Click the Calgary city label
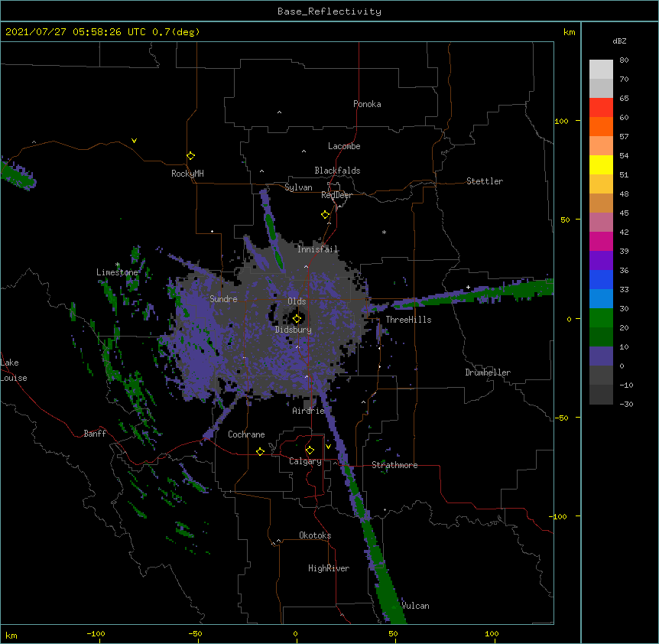659x644 pixels. click(305, 461)
